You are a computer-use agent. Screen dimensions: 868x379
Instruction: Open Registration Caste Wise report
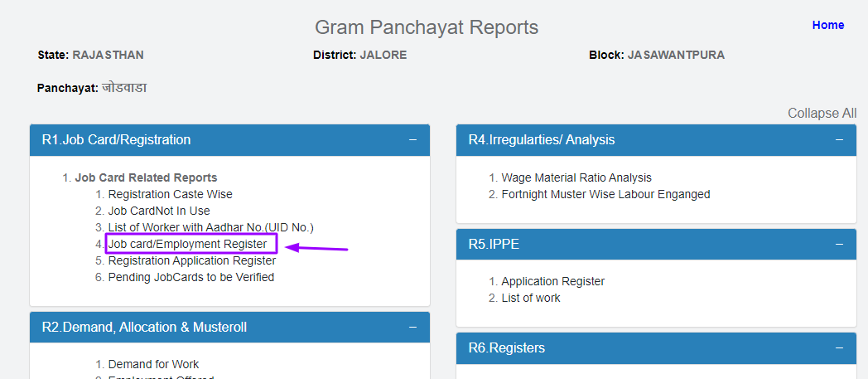tap(170, 194)
